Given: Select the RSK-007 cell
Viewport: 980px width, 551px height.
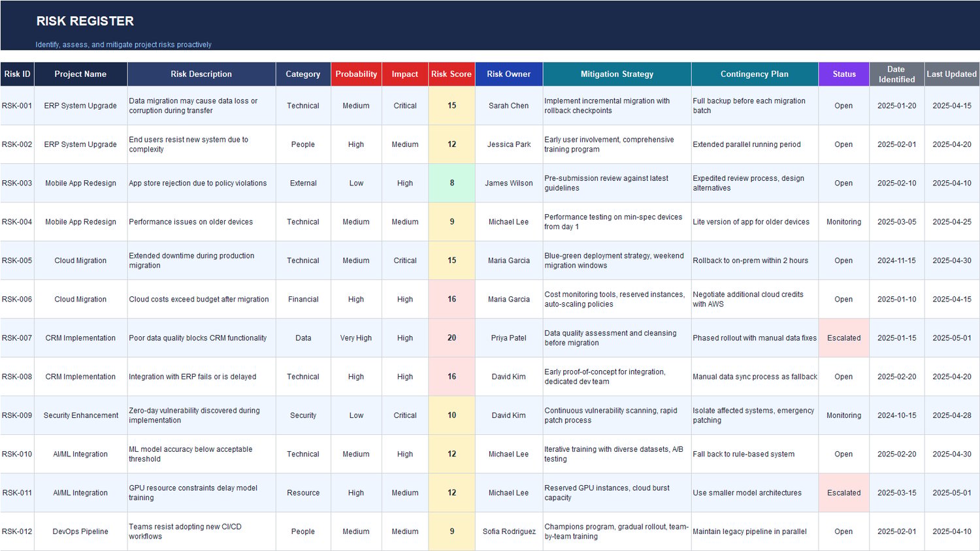Looking at the screenshot, I should click(17, 338).
